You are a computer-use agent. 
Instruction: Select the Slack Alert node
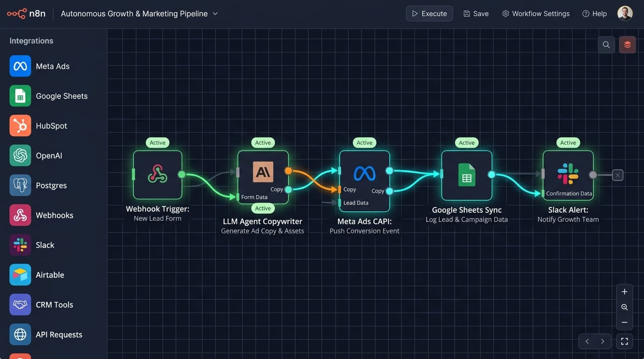(x=568, y=175)
